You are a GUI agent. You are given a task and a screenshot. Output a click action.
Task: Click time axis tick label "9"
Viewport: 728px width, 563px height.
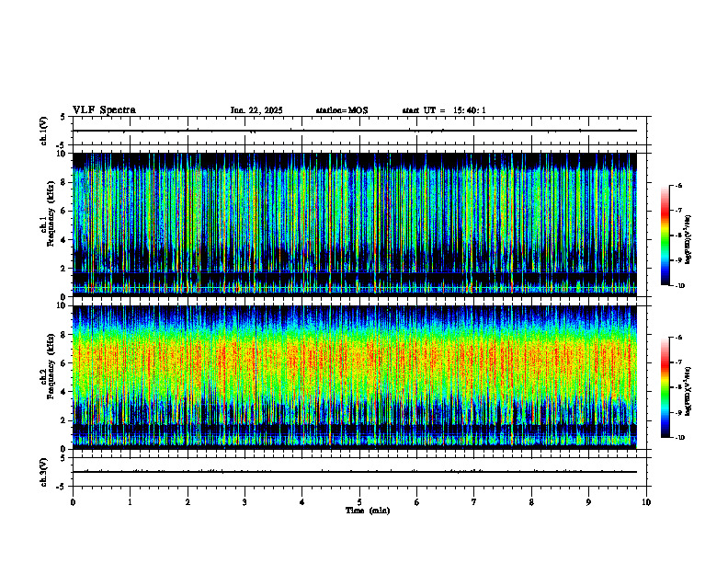pos(588,502)
